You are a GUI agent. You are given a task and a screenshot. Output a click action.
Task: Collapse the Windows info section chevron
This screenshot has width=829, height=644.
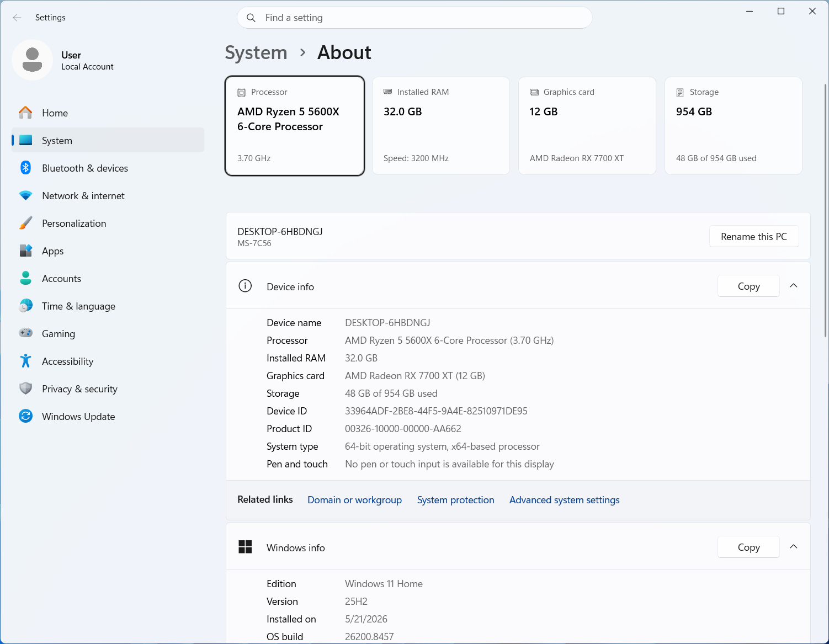tap(794, 547)
